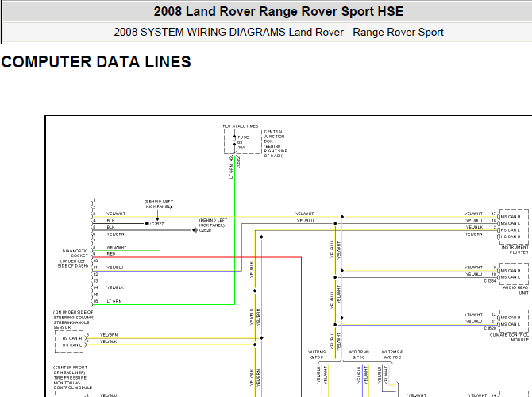Image resolution: width=532 pixels, height=397 pixels.
Task: Select the 'COMPUTER DATA LINES' heading
Action: [x=96, y=62]
